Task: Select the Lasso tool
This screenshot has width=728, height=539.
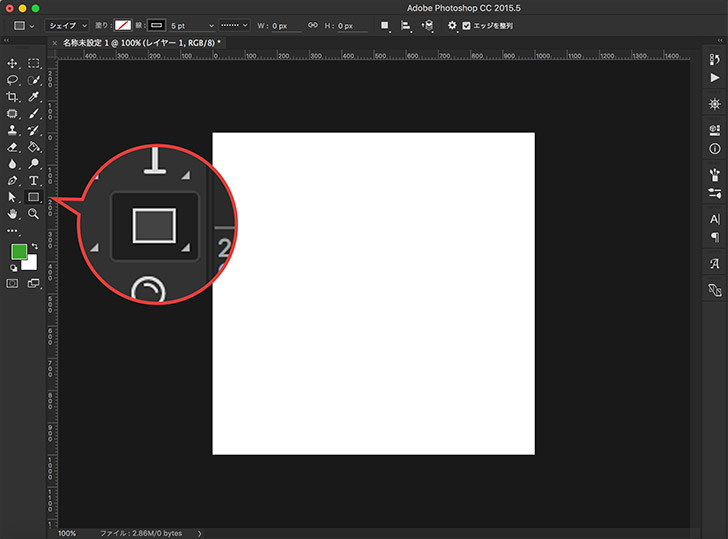Action: pos(12,80)
